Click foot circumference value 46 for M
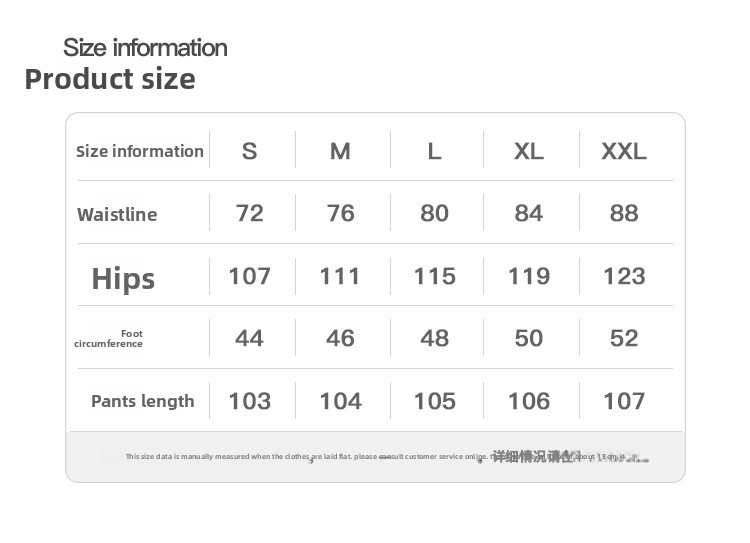Image resolution: width=750 pixels, height=543 pixels. tap(340, 338)
